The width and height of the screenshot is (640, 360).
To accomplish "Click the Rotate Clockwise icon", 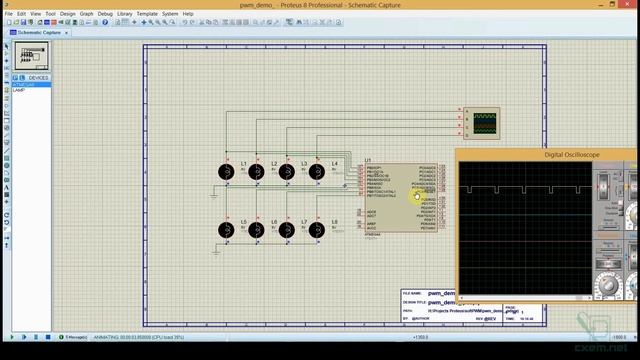I will coord(6,215).
